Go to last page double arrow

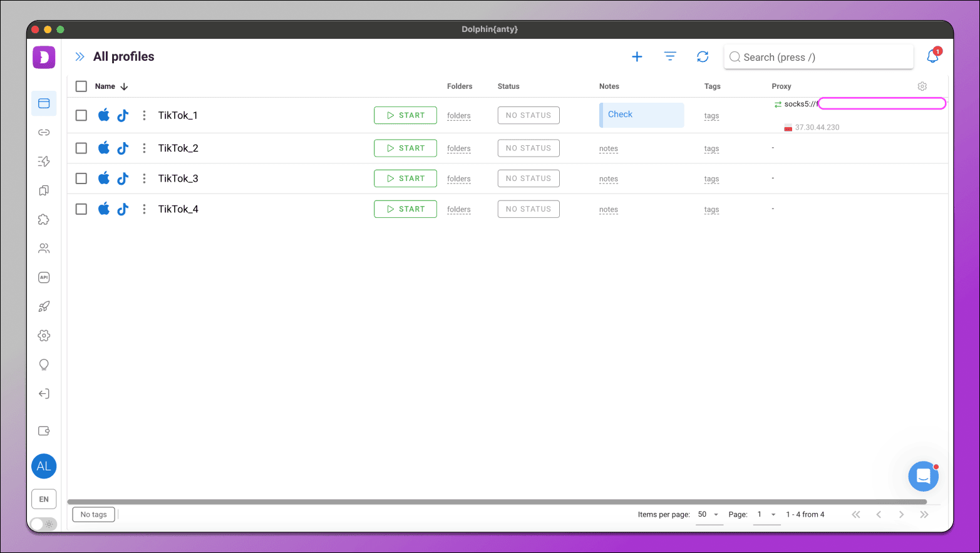(924, 515)
